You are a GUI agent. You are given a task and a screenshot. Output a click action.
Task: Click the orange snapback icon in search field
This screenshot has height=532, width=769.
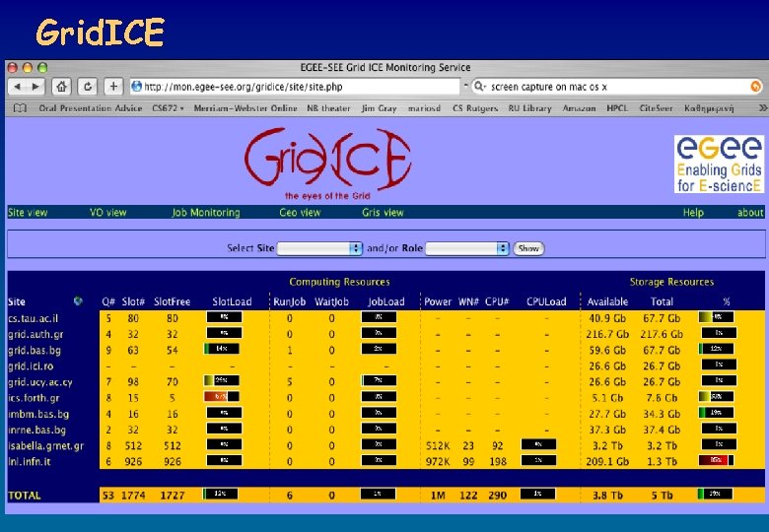[756, 87]
